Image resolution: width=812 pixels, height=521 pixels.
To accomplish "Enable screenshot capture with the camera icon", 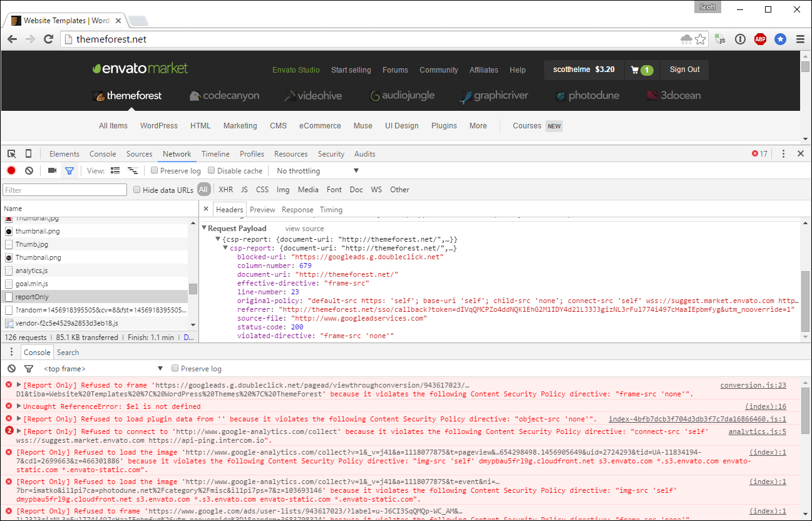I will [x=52, y=170].
